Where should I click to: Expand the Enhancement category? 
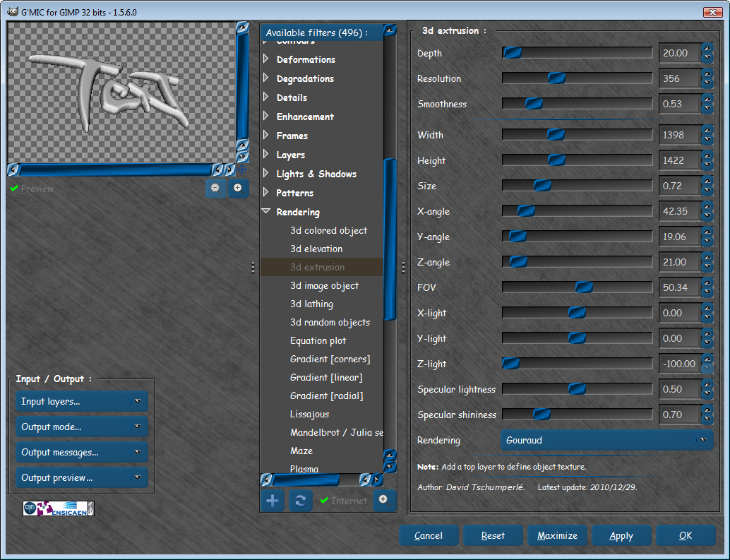[266, 117]
